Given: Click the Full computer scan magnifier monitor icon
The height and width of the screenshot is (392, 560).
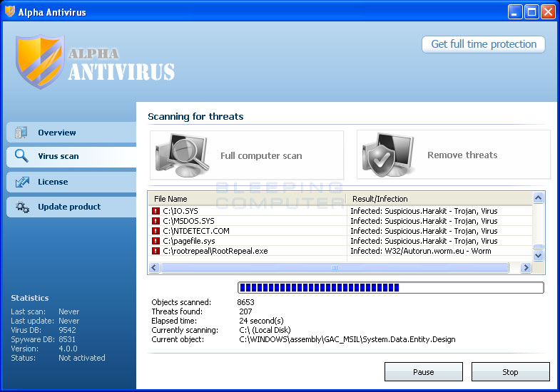Looking at the screenshot, I should (183, 155).
